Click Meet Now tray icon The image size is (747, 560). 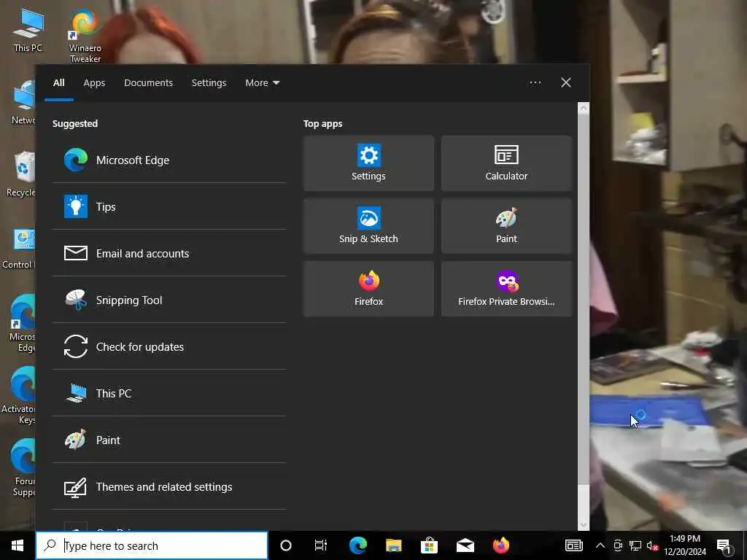click(x=618, y=545)
